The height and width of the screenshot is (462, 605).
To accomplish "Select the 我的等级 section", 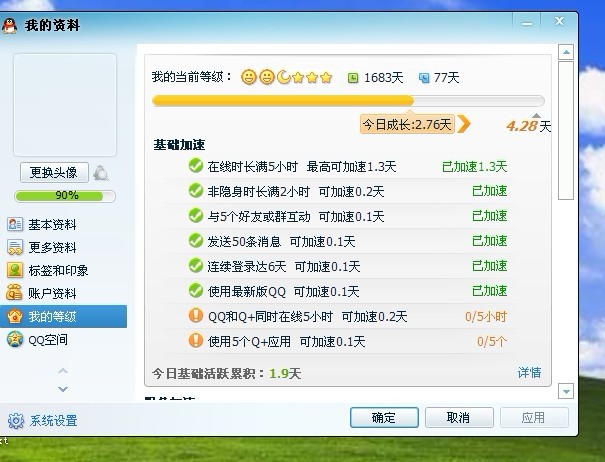I will pyautogui.click(x=63, y=316).
